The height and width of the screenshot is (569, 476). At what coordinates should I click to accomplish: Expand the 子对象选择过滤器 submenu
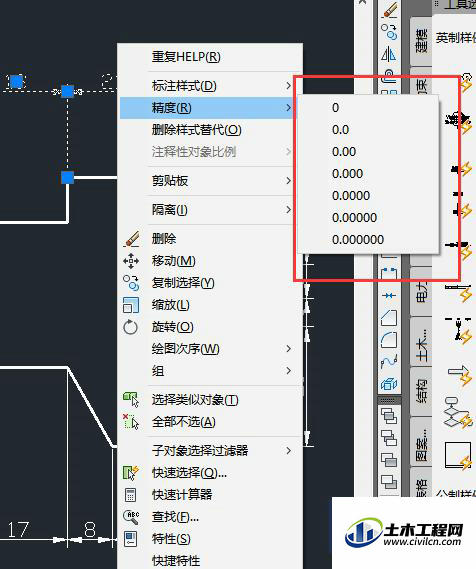click(x=211, y=451)
